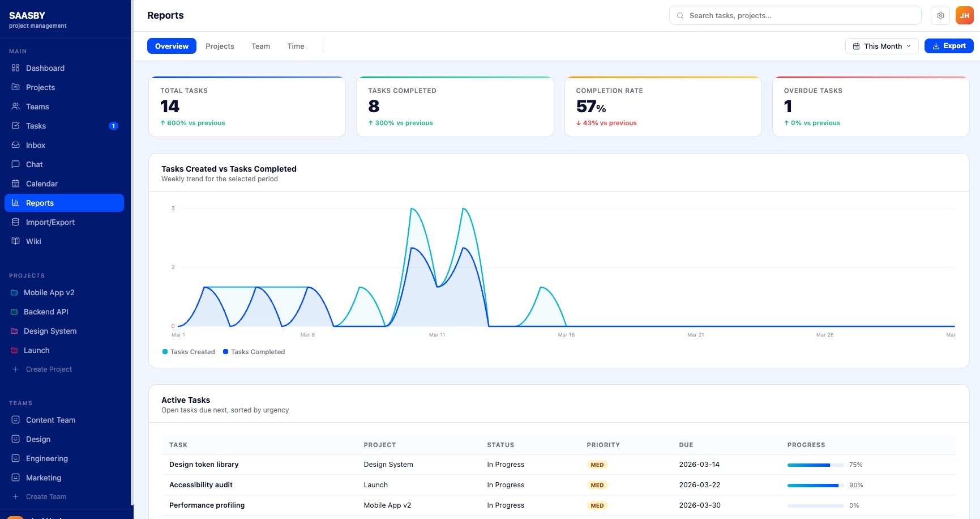The height and width of the screenshot is (519, 980).
Task: Toggle the Tasks Completed legend series
Action: [x=254, y=352]
